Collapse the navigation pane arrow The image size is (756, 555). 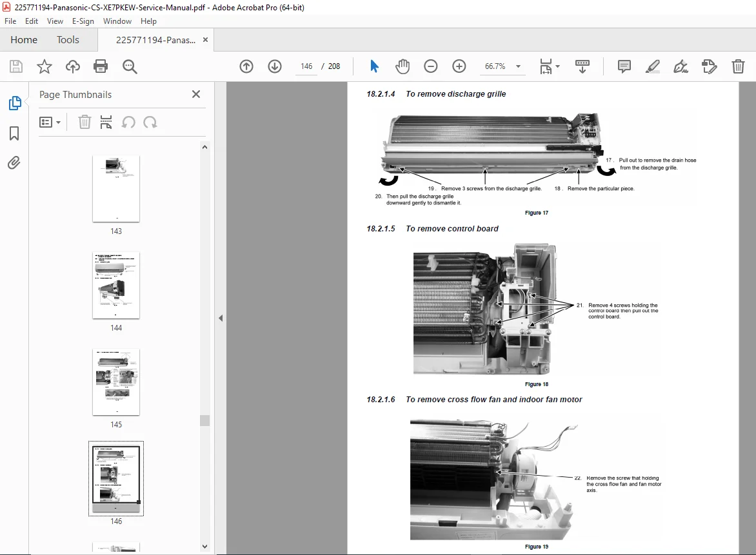pos(221,318)
